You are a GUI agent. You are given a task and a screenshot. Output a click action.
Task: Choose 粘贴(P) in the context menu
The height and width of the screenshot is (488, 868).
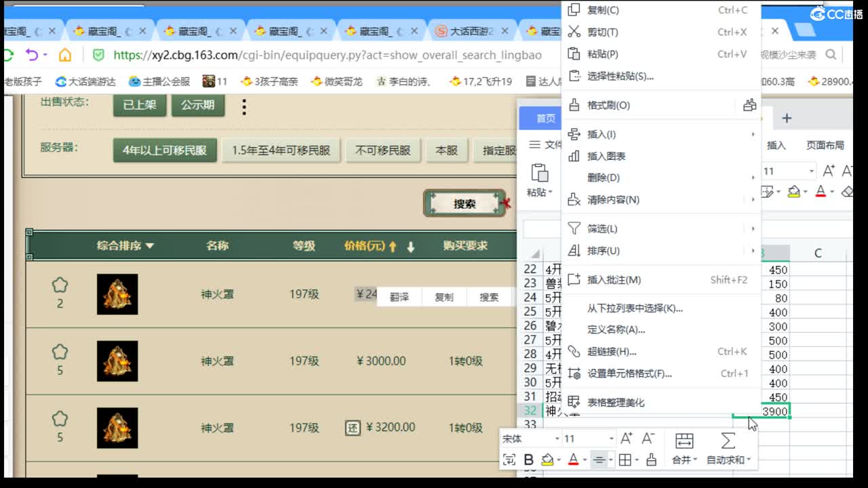coord(661,54)
